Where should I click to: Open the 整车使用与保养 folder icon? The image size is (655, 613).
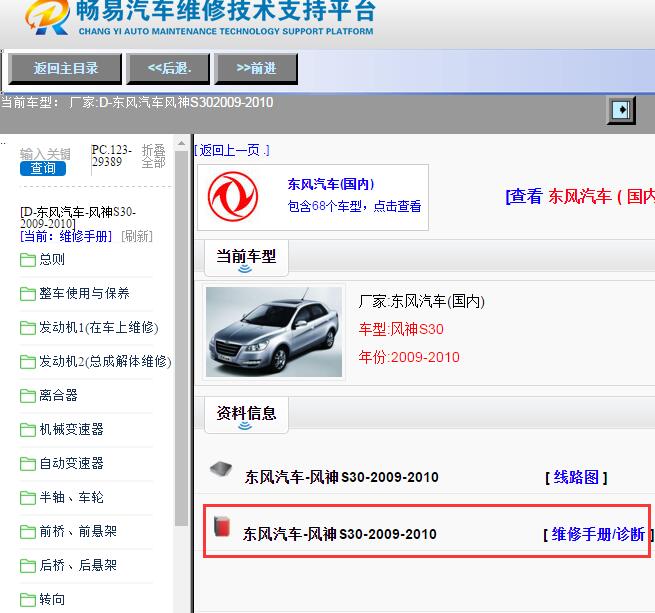[28, 294]
